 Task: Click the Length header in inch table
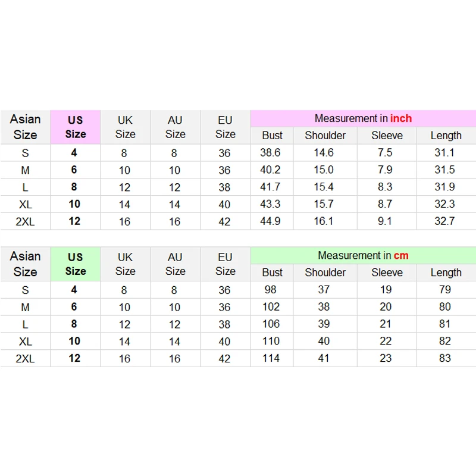point(446,136)
